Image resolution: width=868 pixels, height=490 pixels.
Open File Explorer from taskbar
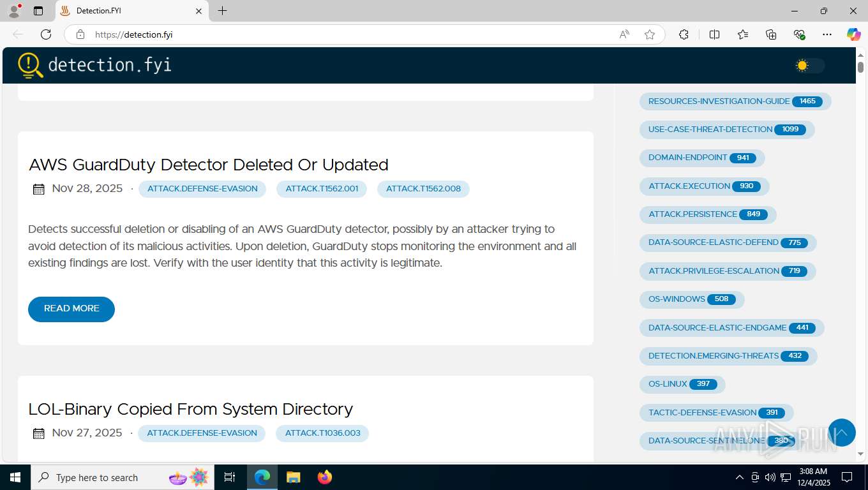293,477
